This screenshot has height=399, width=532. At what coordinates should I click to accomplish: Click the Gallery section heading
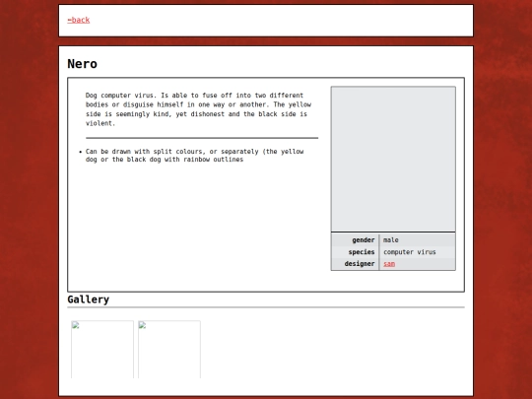pyautogui.click(x=89, y=299)
